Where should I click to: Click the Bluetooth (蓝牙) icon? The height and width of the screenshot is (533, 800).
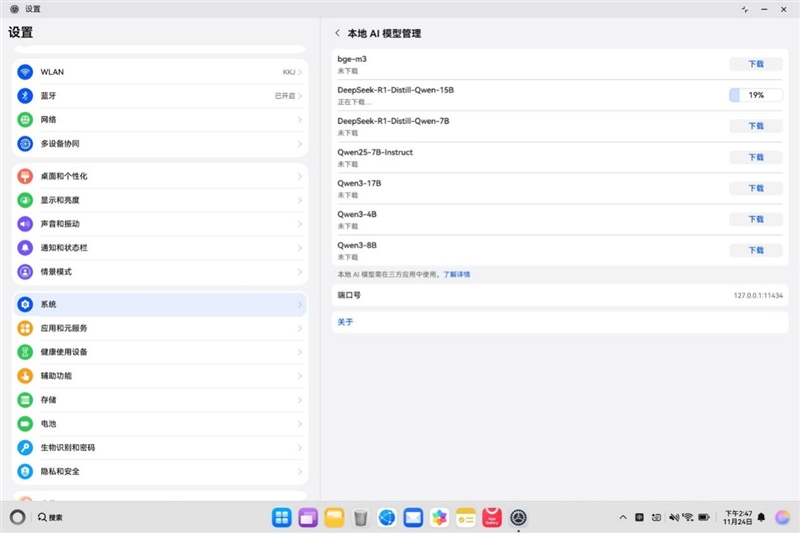pyautogui.click(x=26, y=96)
